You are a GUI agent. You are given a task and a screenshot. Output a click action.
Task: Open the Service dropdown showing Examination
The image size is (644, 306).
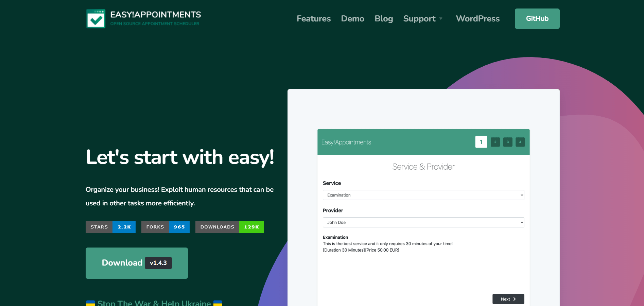pyautogui.click(x=423, y=195)
